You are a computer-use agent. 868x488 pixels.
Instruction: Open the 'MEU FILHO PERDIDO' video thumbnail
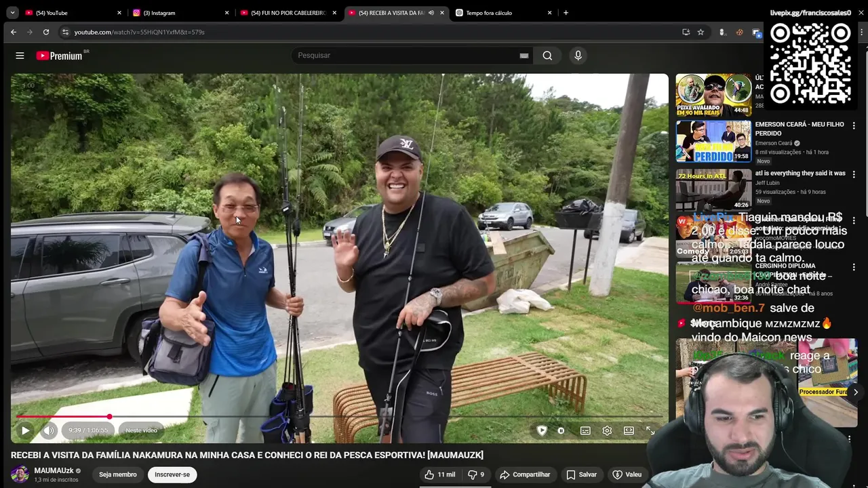(713, 142)
